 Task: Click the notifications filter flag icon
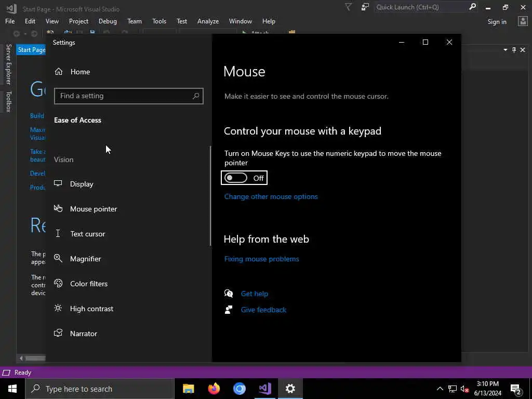[x=348, y=7]
